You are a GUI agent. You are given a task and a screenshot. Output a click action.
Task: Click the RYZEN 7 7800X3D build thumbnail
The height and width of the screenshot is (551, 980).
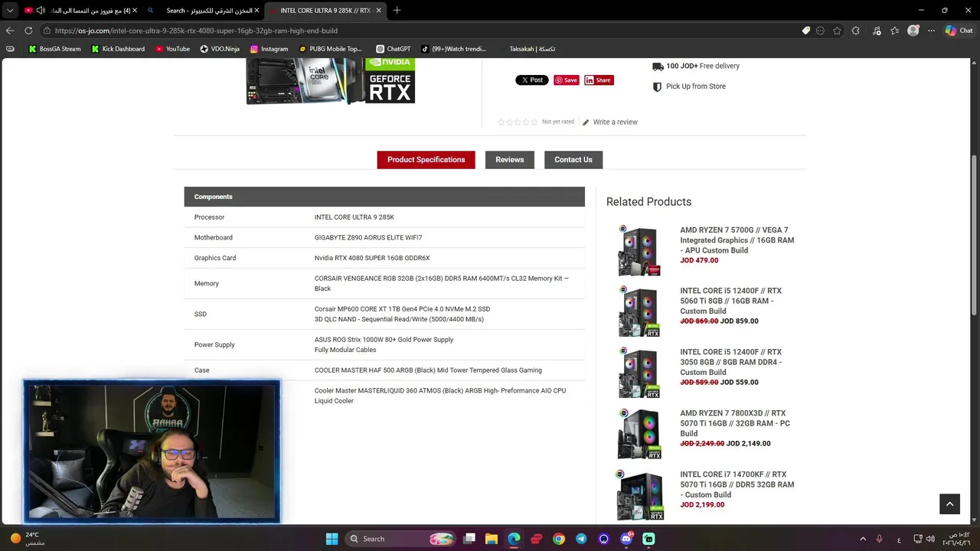(x=639, y=434)
